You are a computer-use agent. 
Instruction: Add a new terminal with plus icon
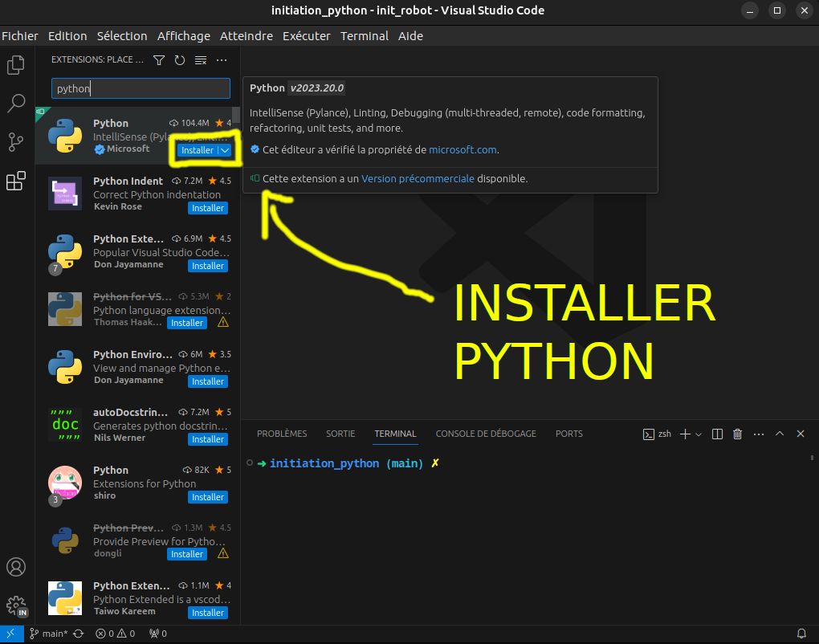pos(685,434)
